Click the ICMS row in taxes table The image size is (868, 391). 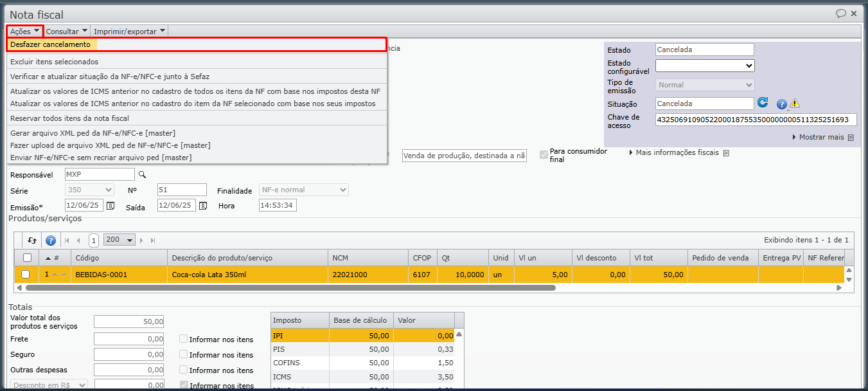363,377
